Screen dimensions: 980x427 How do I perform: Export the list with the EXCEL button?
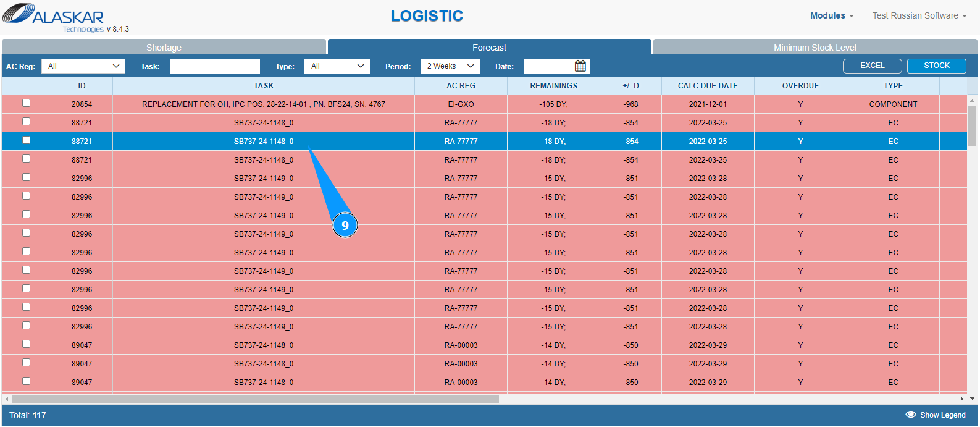point(873,66)
